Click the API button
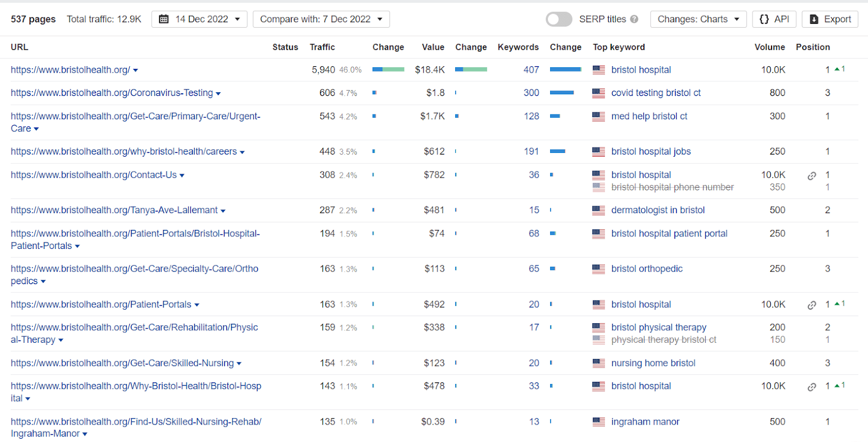This screenshot has width=868, height=442. (774, 20)
